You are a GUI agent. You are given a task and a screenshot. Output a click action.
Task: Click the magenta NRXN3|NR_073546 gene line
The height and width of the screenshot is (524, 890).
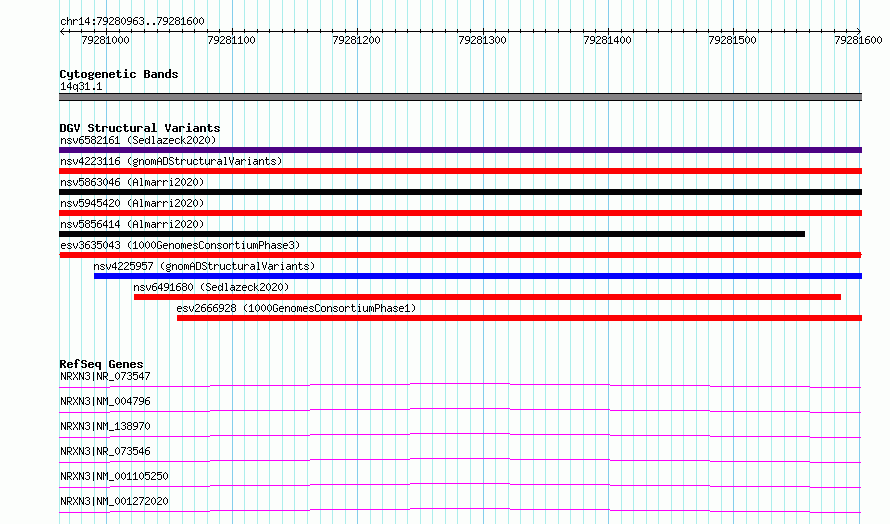460,460
